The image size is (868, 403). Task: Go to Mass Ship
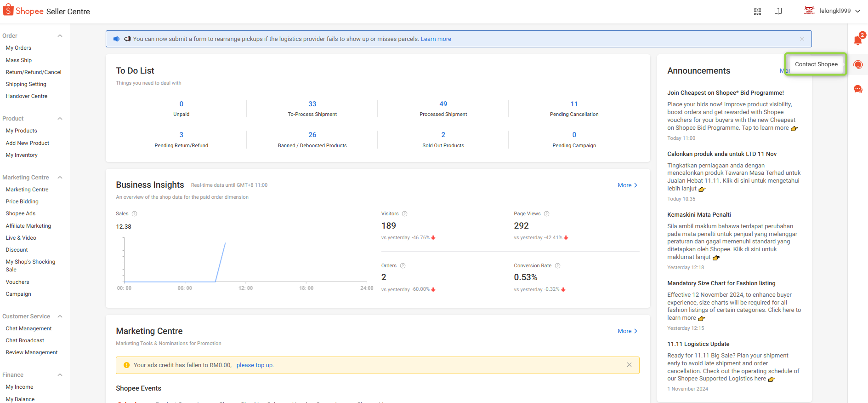pyautogui.click(x=19, y=60)
